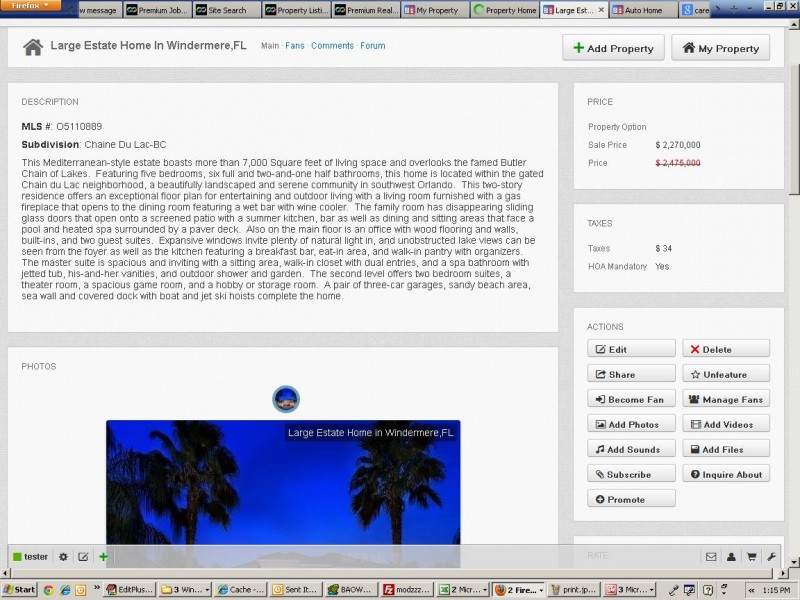Click the 1:15 PM system clock
The height and width of the screenshot is (600, 800).
(776, 590)
